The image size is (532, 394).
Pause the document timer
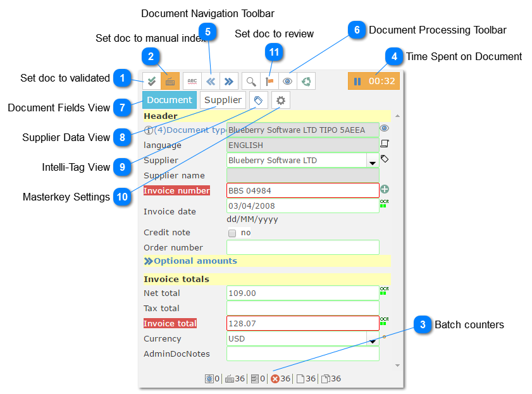pyautogui.click(x=357, y=81)
